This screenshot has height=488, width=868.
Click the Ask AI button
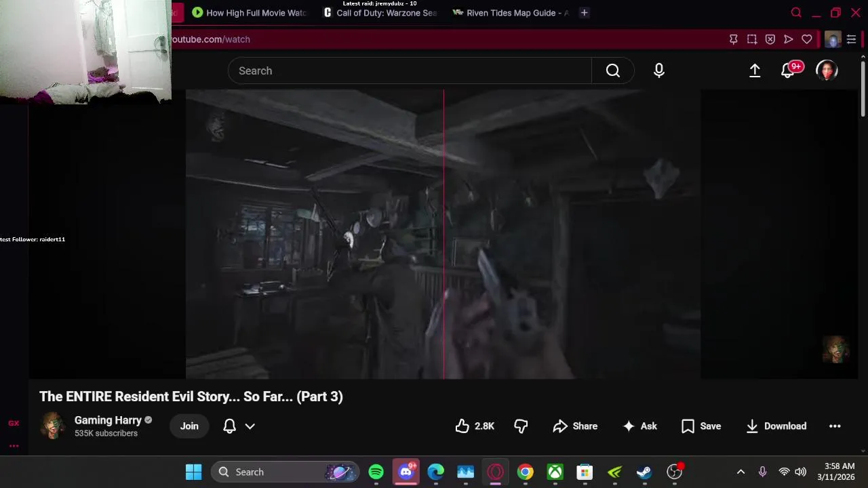tap(640, 426)
